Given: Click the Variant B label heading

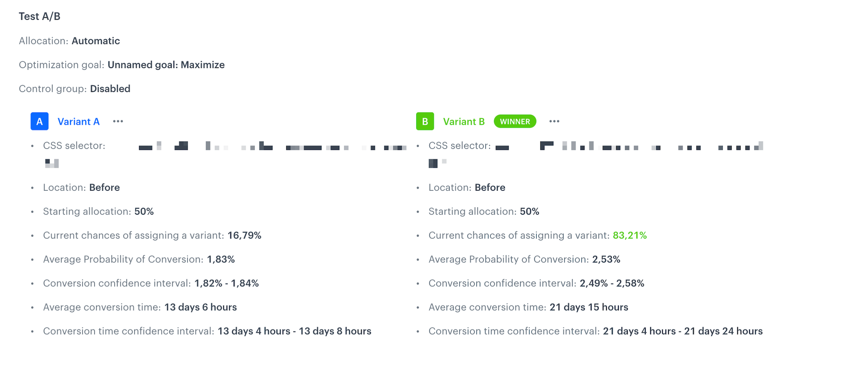Looking at the screenshot, I should pyautogui.click(x=464, y=121).
